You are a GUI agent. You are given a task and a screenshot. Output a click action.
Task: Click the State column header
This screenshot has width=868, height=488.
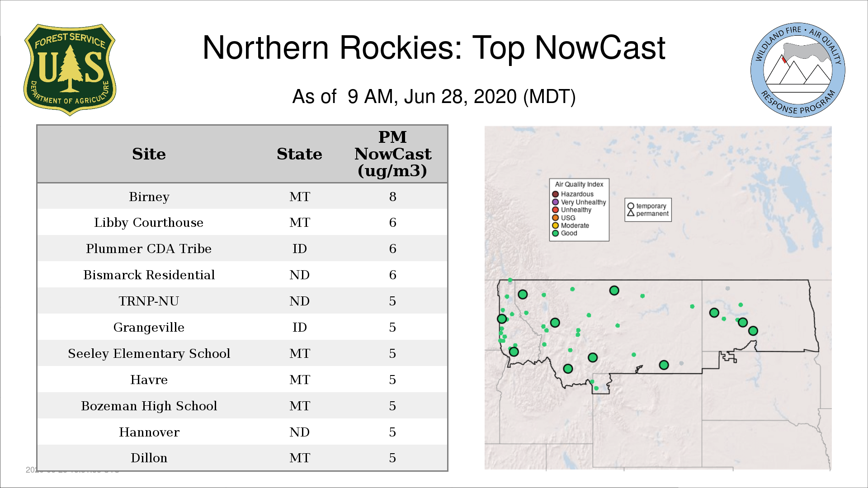pyautogui.click(x=299, y=154)
